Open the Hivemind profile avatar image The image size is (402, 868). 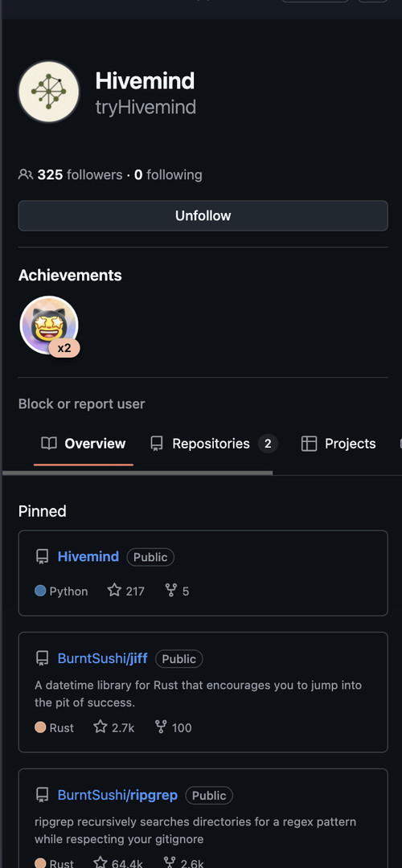(x=49, y=92)
